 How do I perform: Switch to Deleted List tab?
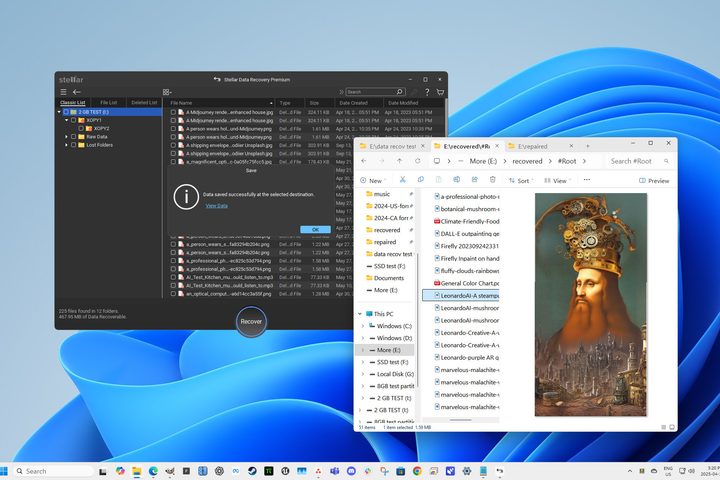click(144, 102)
